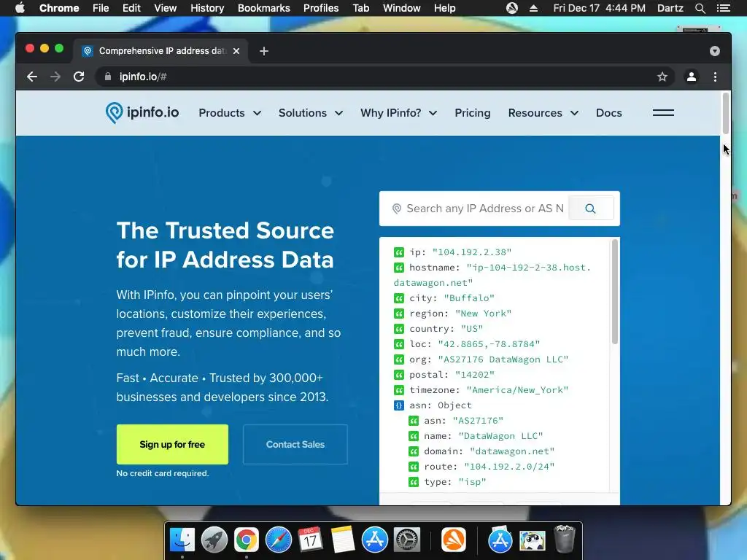Click the tab search arrow in Chrome title bar

click(x=715, y=51)
